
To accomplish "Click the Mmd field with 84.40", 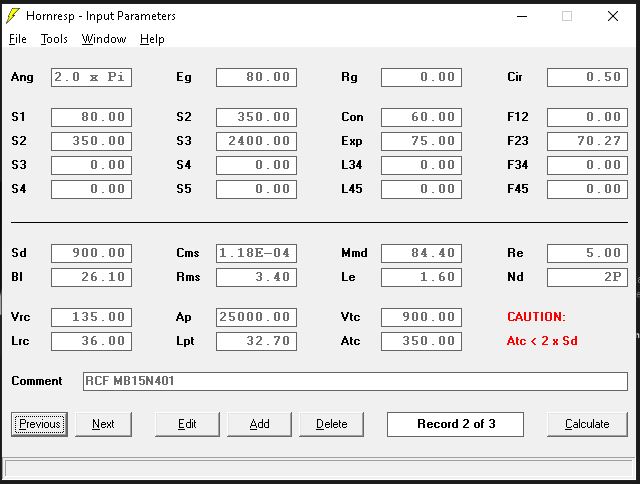I will coord(421,253).
